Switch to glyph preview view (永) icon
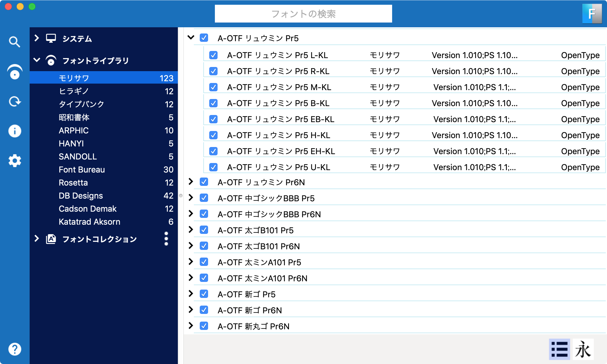This screenshot has height=364, width=607. tap(583, 349)
